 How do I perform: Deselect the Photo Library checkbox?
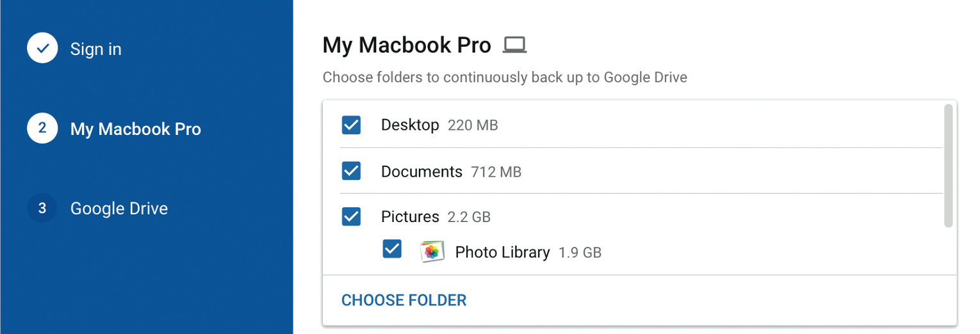392,249
